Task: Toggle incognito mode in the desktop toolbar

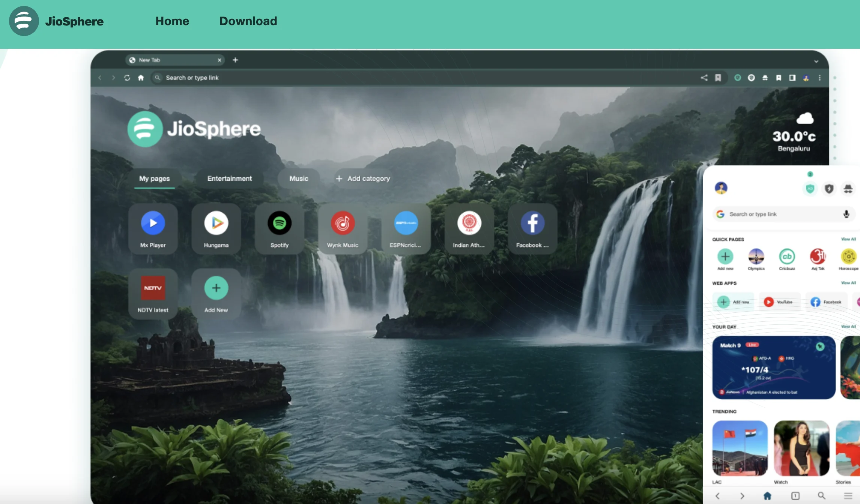Action: [x=765, y=78]
